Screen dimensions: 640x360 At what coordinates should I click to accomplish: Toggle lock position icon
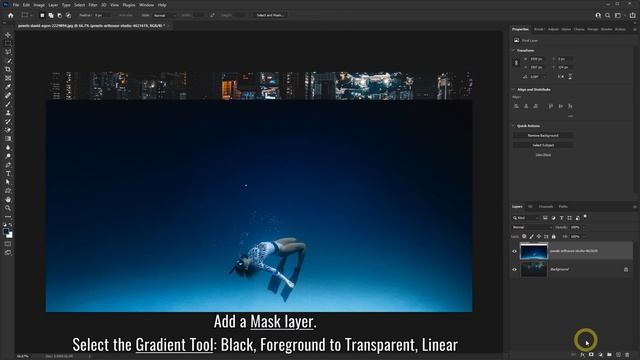539,236
